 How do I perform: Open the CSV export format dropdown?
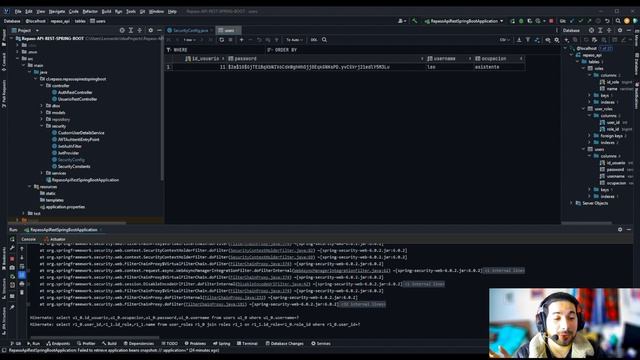tap(505, 40)
